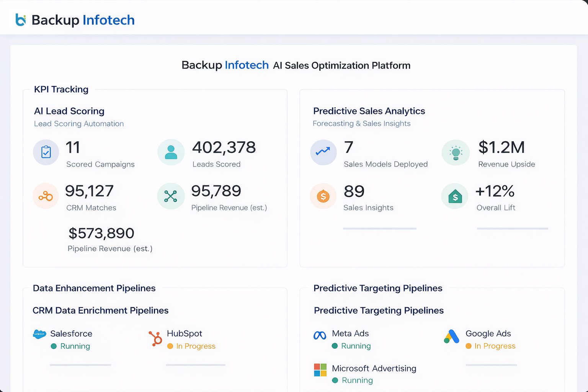Click the progress bar under Sales Insights

(379, 229)
